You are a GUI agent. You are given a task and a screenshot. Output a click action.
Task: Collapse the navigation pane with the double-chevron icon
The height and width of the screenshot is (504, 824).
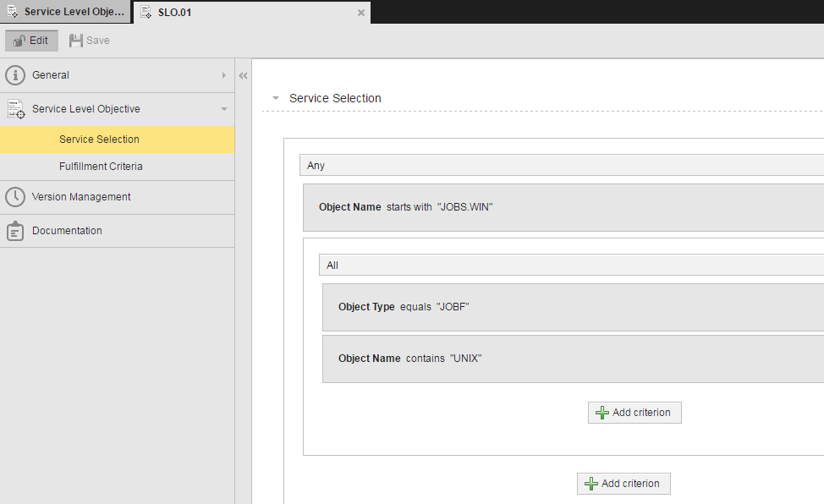pos(243,74)
